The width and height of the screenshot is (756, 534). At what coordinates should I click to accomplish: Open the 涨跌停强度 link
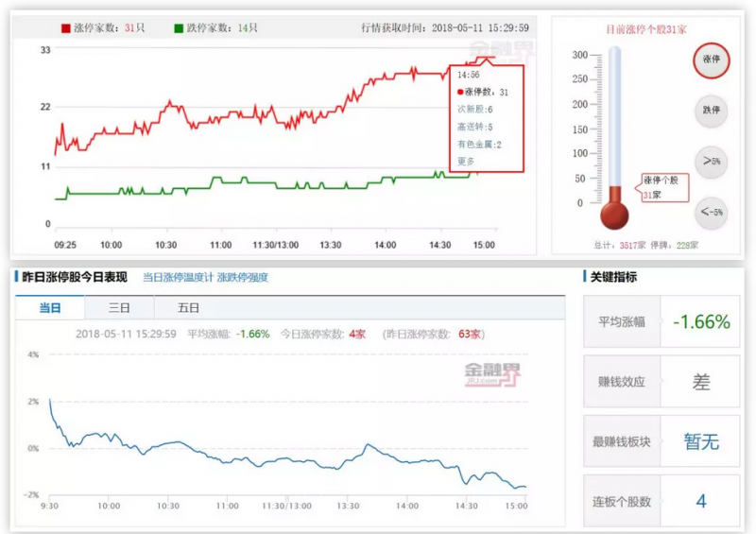tap(243, 278)
